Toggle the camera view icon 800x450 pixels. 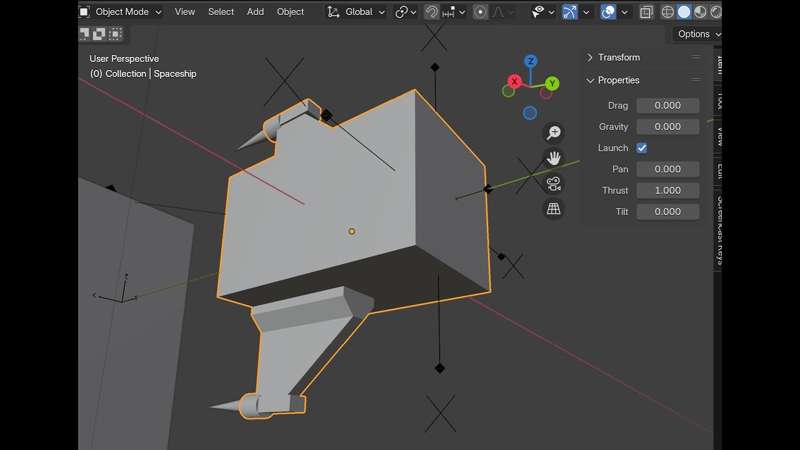554,184
